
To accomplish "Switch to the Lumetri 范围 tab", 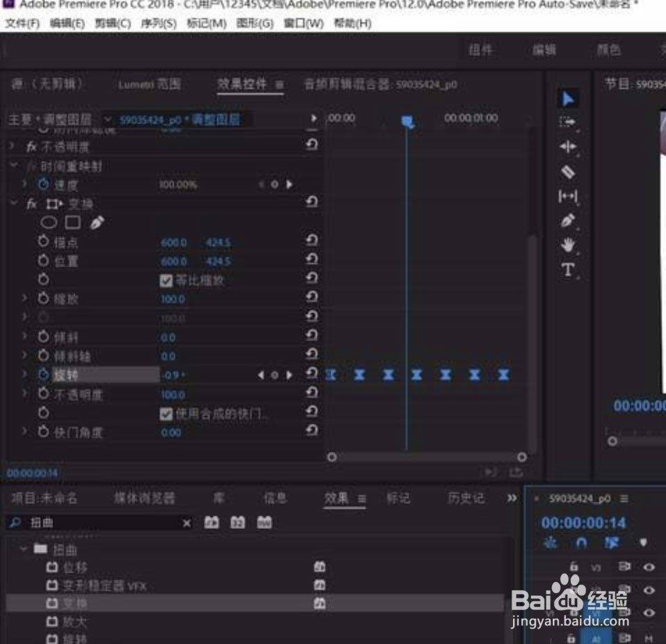I will pyautogui.click(x=149, y=85).
